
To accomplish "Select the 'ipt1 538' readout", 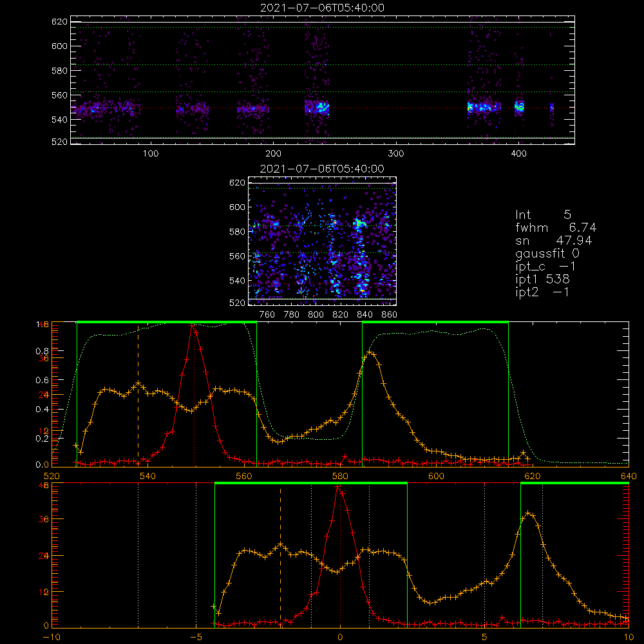I will (x=542, y=279).
